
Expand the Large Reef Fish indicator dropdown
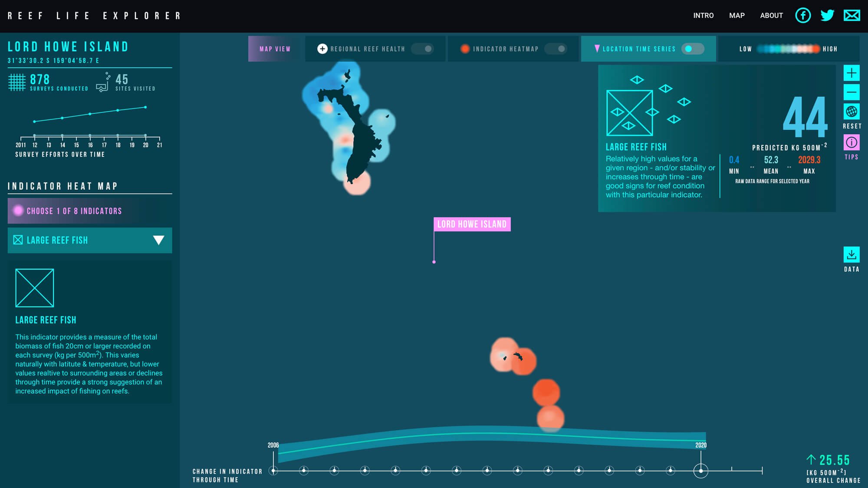[x=90, y=240]
